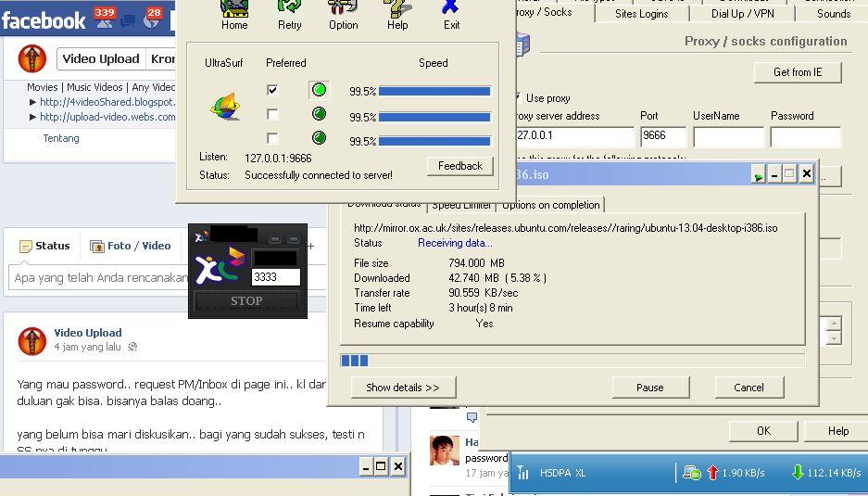Click OK in the IDM options dialog
Viewport: 868px width, 496px height.
763,430
